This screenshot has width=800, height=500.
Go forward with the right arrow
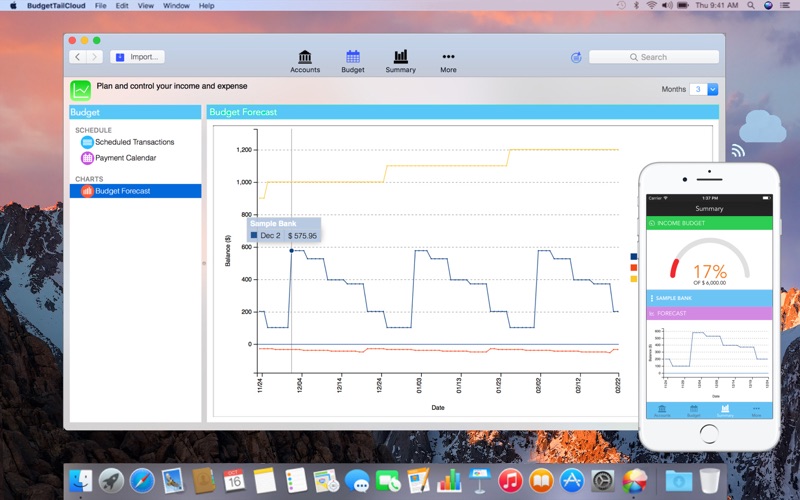(x=94, y=57)
